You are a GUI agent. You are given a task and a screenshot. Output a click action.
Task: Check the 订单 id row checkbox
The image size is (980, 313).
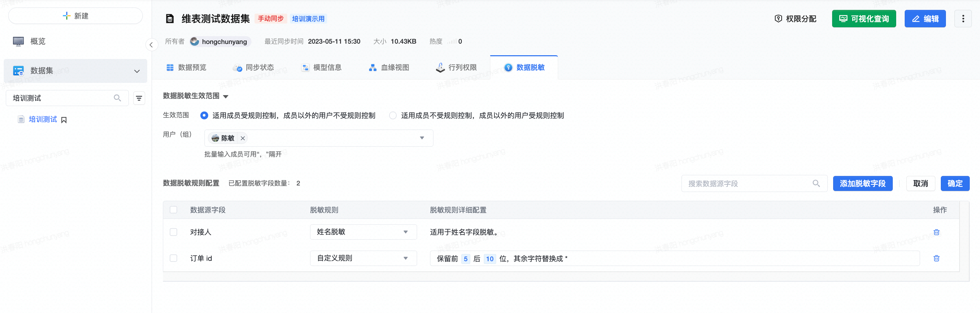(173, 258)
